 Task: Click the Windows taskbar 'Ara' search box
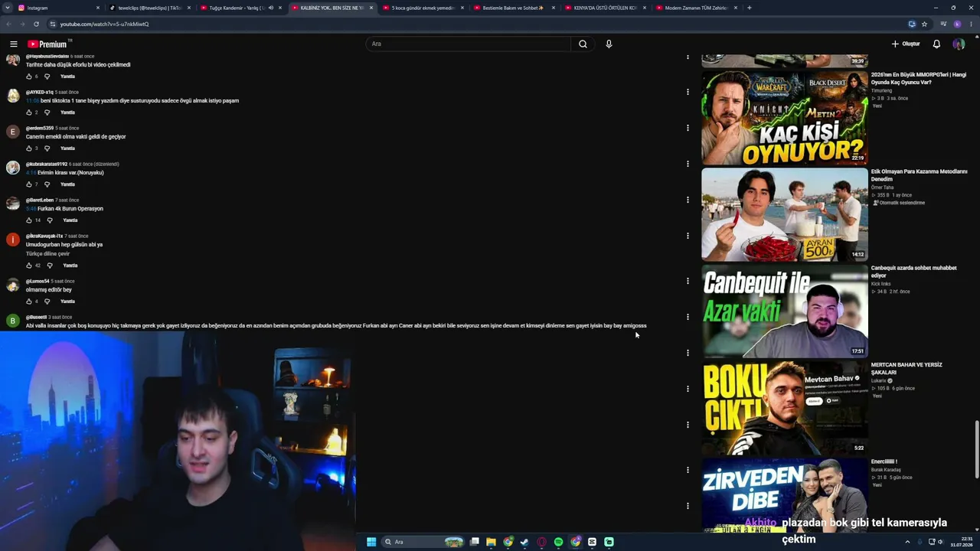click(x=423, y=542)
